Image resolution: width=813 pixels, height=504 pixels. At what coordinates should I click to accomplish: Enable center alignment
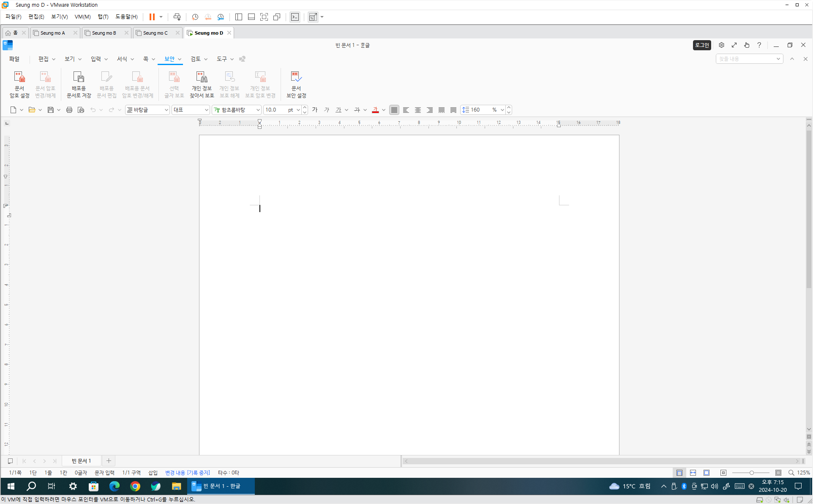click(x=417, y=110)
